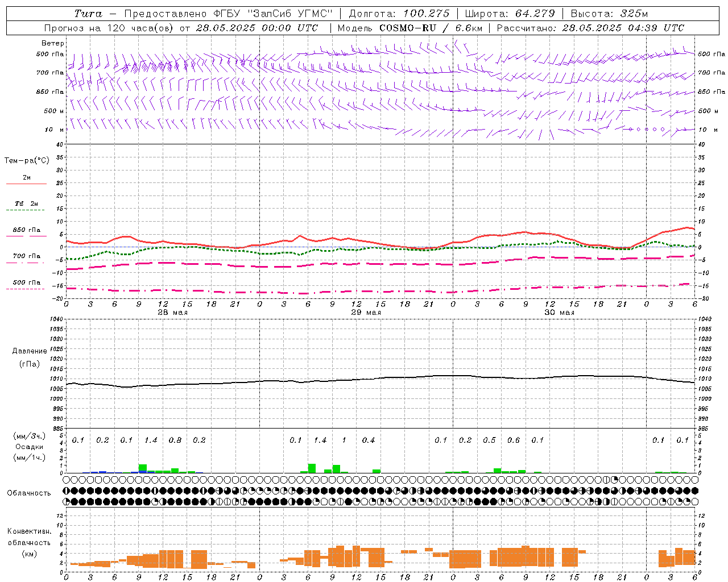The image size is (728, 582).
Task: Click the model name COSMO-RU
Action: click(x=408, y=28)
